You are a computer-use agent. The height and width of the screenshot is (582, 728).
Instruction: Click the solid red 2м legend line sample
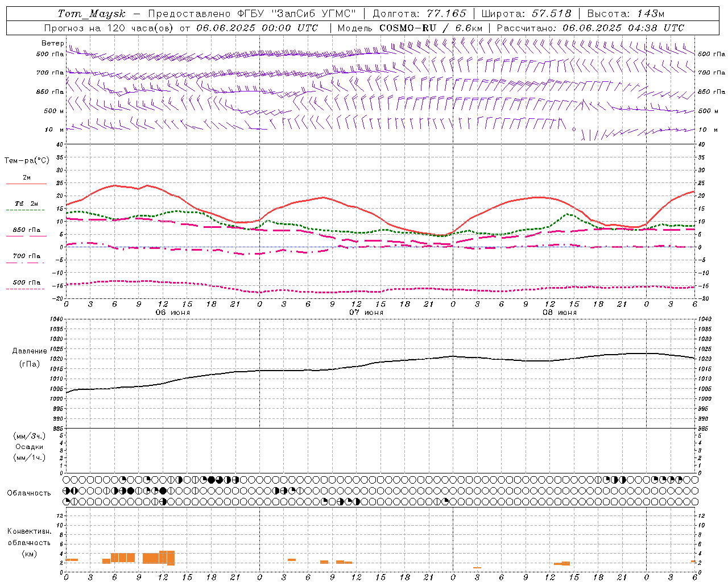(26, 184)
